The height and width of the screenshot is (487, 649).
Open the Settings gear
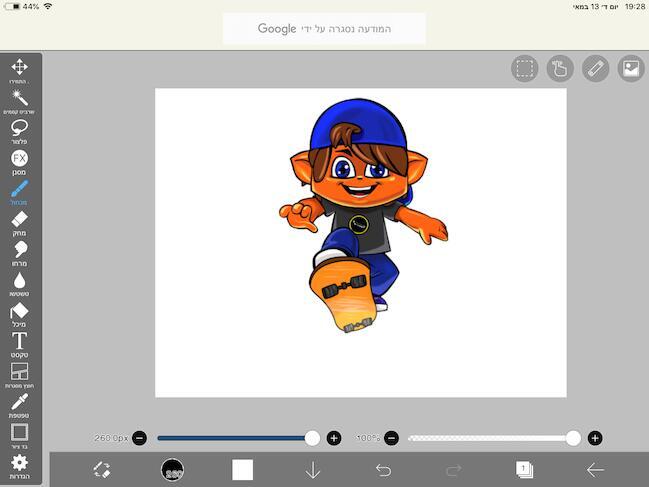(19, 466)
